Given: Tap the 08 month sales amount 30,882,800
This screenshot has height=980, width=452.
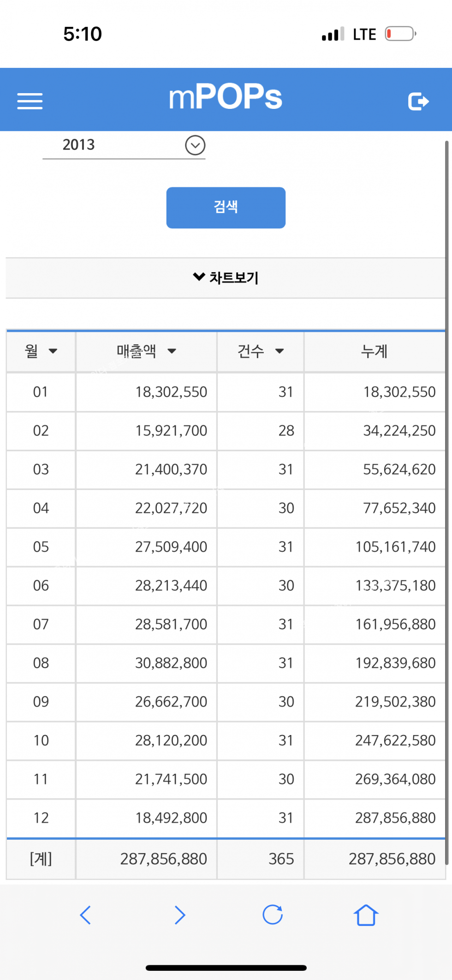Looking at the screenshot, I should point(171,663).
